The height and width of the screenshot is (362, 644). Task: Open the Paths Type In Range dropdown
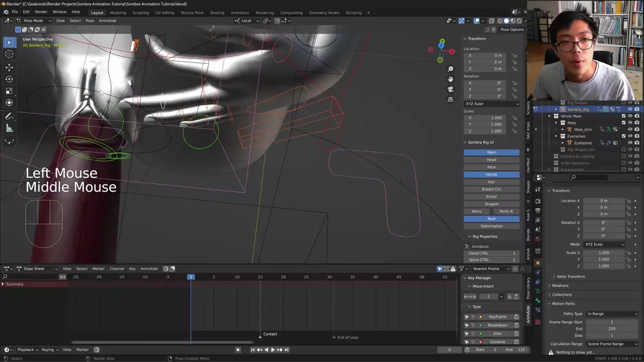click(x=612, y=314)
